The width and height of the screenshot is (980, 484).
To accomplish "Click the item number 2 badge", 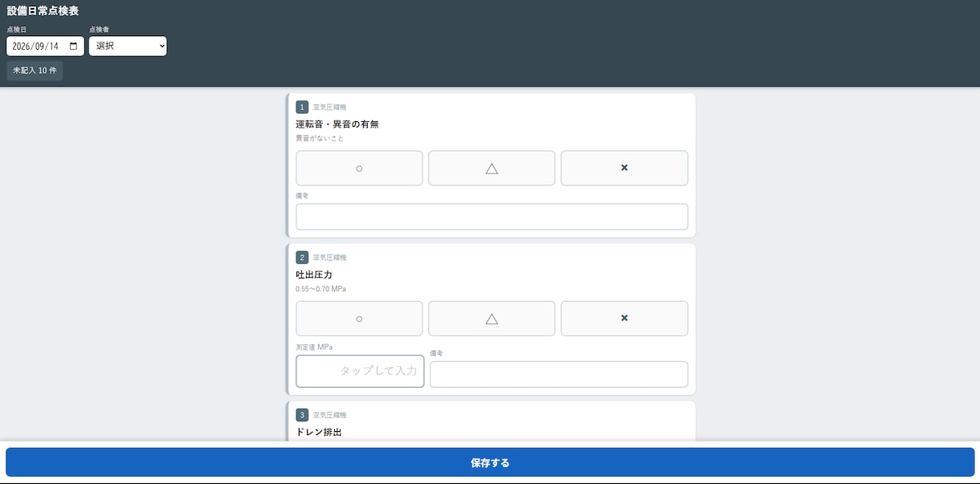I will 302,258.
